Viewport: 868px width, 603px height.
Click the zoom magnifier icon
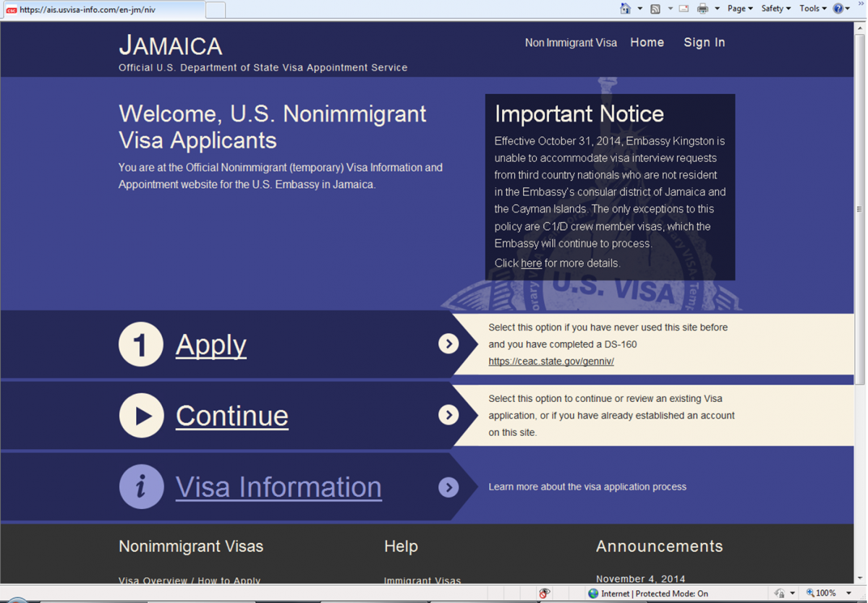810,594
